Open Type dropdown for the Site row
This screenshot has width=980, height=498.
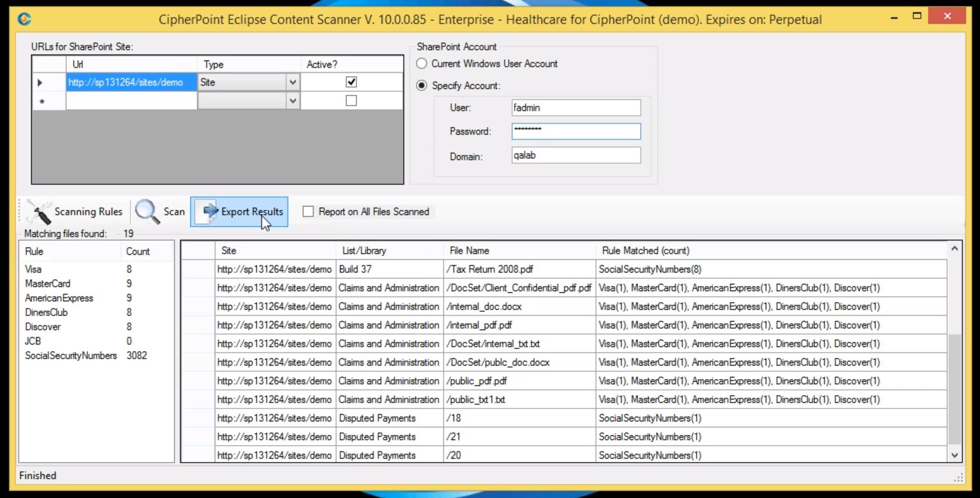pyautogui.click(x=292, y=82)
